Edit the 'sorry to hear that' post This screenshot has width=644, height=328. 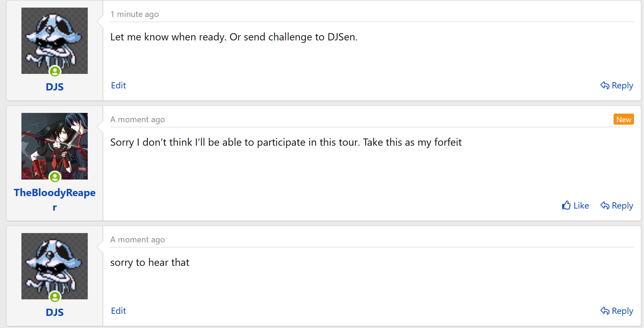coord(118,311)
